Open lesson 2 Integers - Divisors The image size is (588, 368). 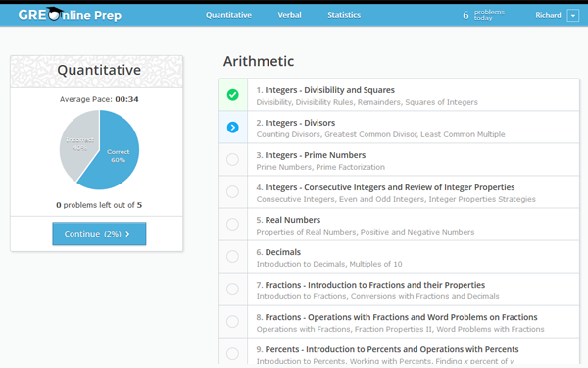click(414, 128)
